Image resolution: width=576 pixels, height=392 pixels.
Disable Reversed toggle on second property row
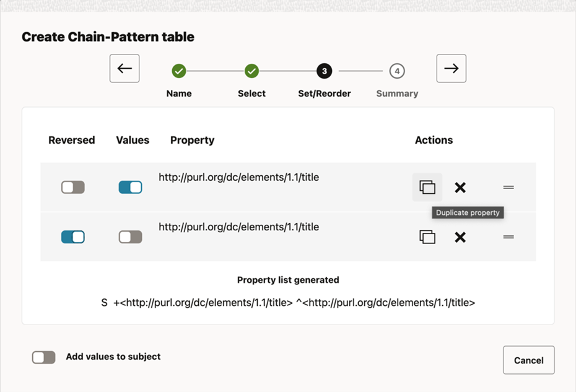[73, 237]
